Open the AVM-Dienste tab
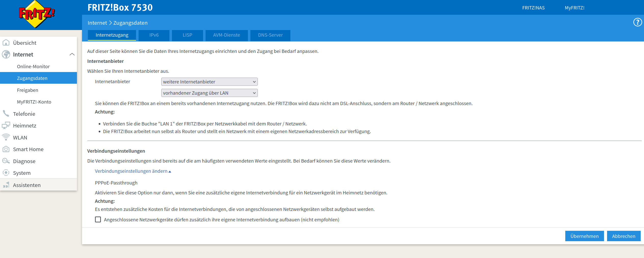 (226, 35)
